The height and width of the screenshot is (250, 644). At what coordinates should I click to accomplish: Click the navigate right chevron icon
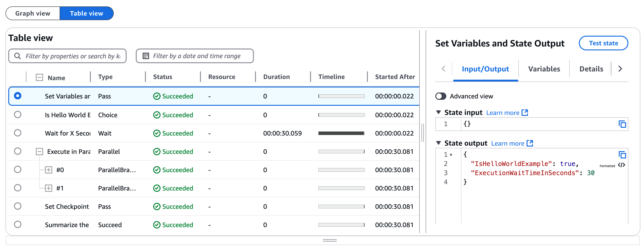coord(621,69)
